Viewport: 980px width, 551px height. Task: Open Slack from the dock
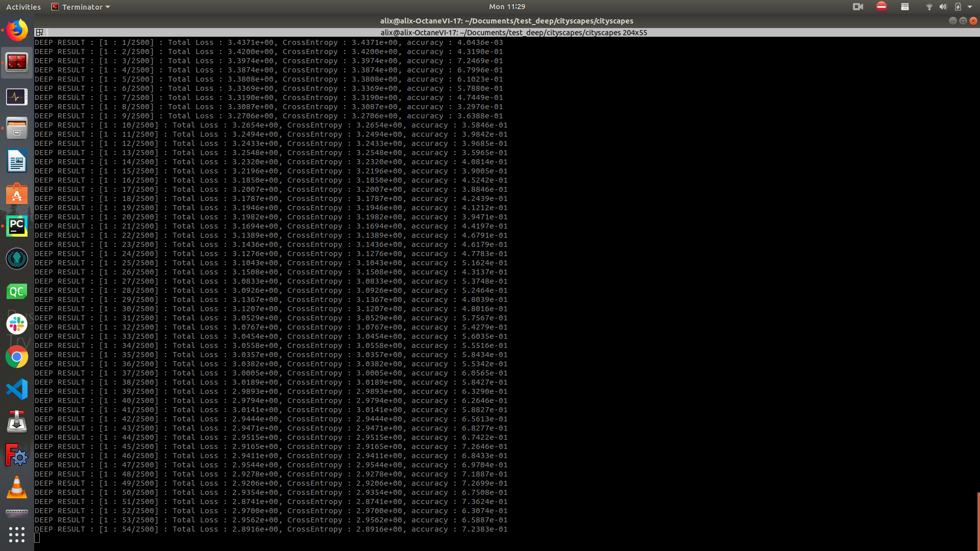tap(17, 324)
